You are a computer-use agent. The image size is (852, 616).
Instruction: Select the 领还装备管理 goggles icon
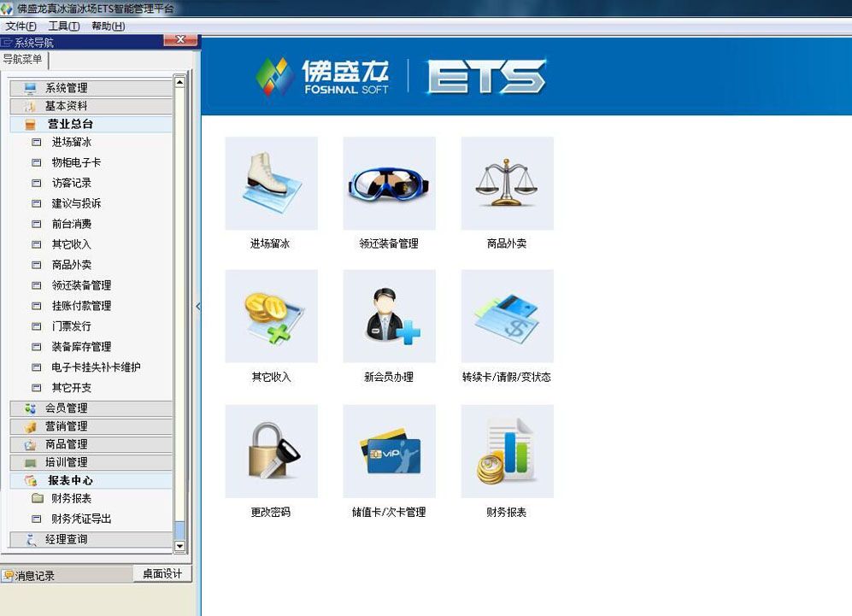(x=389, y=182)
